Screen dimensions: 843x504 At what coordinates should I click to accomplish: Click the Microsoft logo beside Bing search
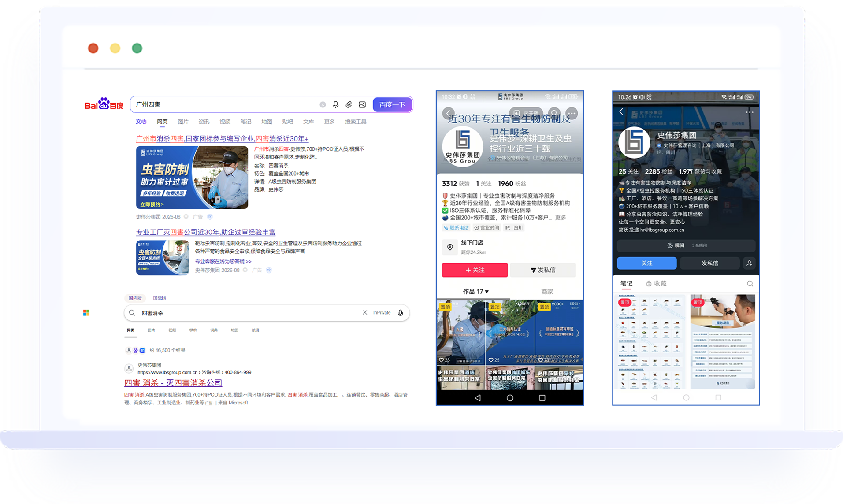[86, 313]
